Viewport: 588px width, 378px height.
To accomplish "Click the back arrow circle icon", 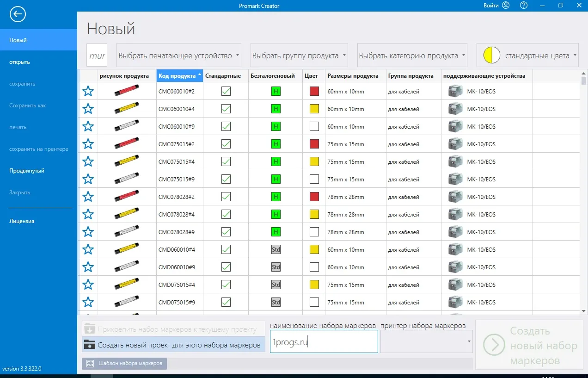I will [18, 14].
